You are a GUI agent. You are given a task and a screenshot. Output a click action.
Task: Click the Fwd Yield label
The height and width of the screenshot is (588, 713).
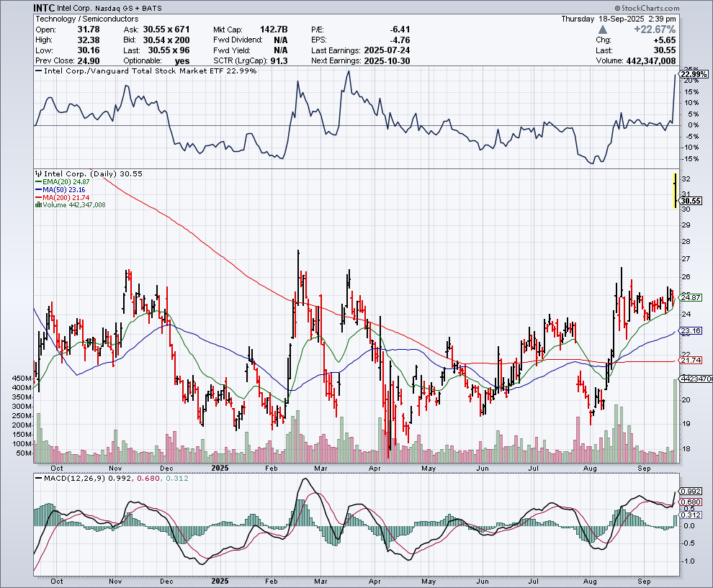coord(231,50)
